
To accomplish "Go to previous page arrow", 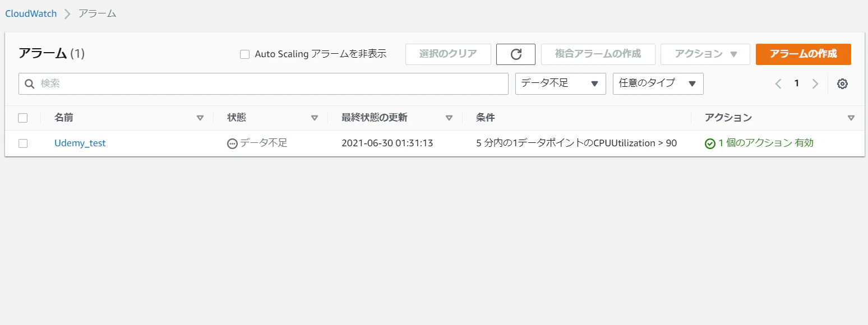I will (x=778, y=83).
